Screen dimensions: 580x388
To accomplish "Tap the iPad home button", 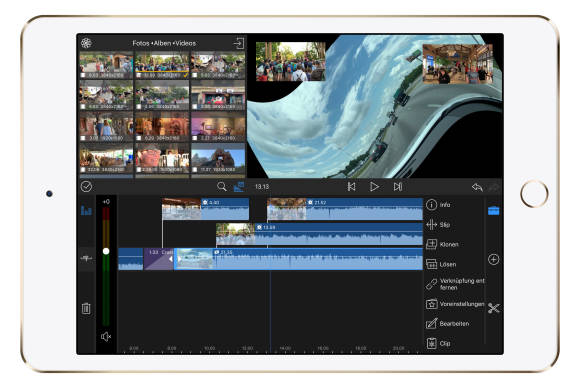I will click(534, 194).
